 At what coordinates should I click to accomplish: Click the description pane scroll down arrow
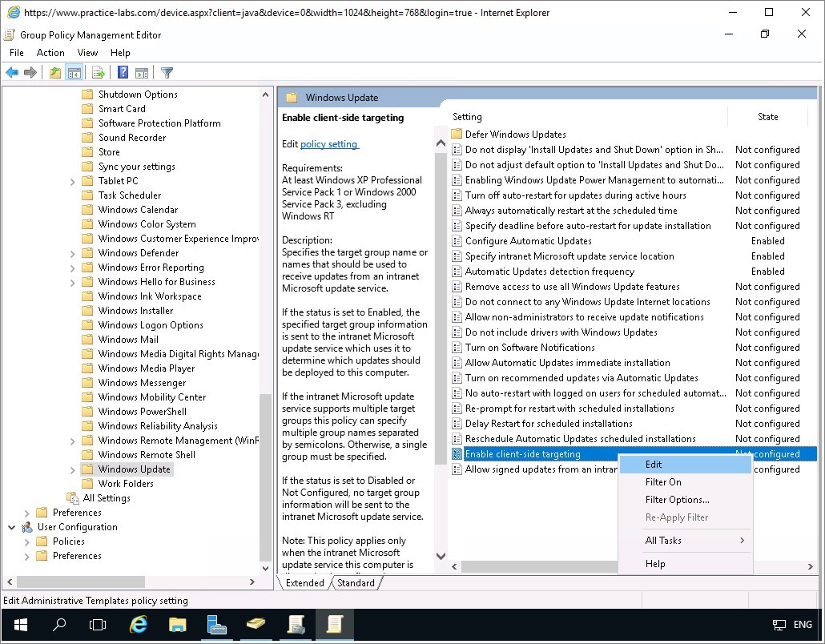[x=441, y=556]
